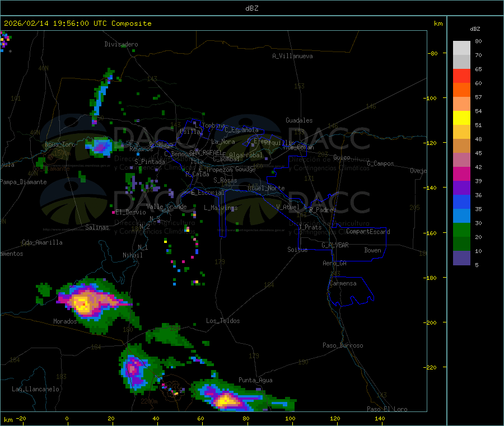The image size is (504, 426).
Task: Click the CompantEscard map label
Action: pos(368,232)
